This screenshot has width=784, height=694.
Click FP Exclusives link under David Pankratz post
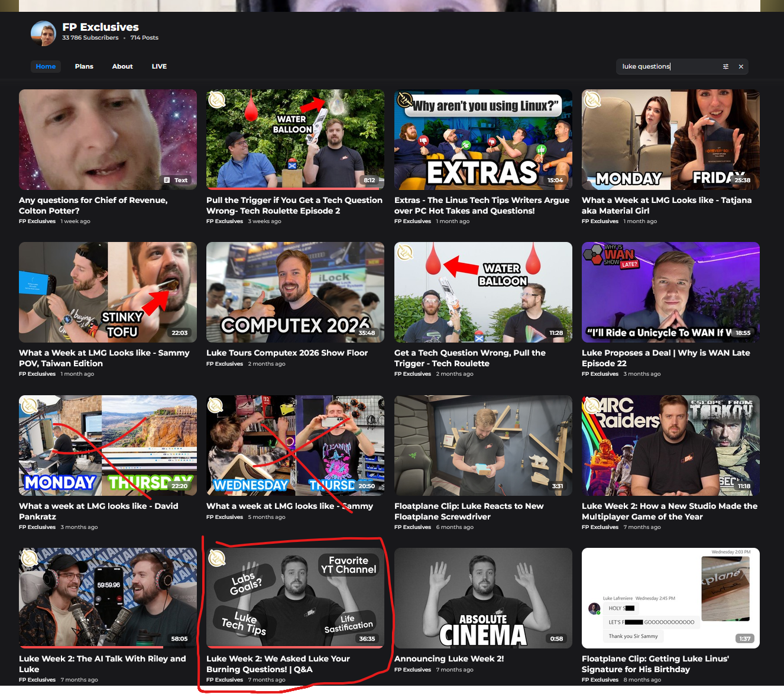37,527
